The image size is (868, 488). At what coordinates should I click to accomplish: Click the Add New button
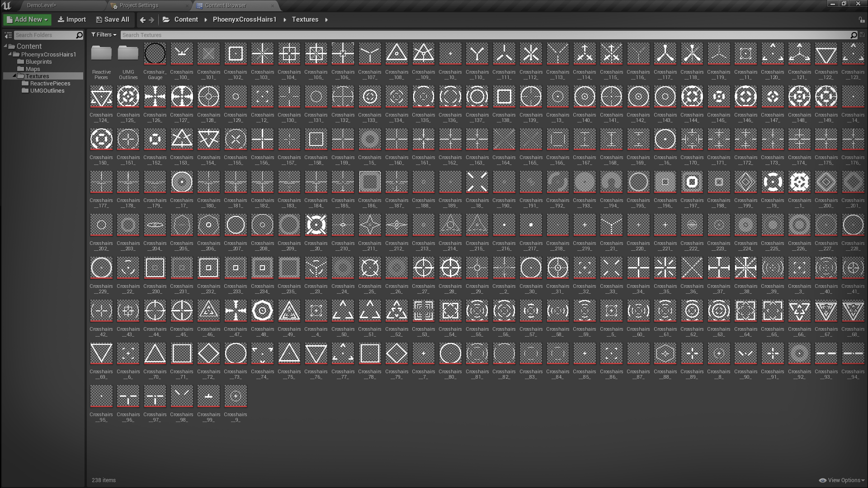point(27,19)
